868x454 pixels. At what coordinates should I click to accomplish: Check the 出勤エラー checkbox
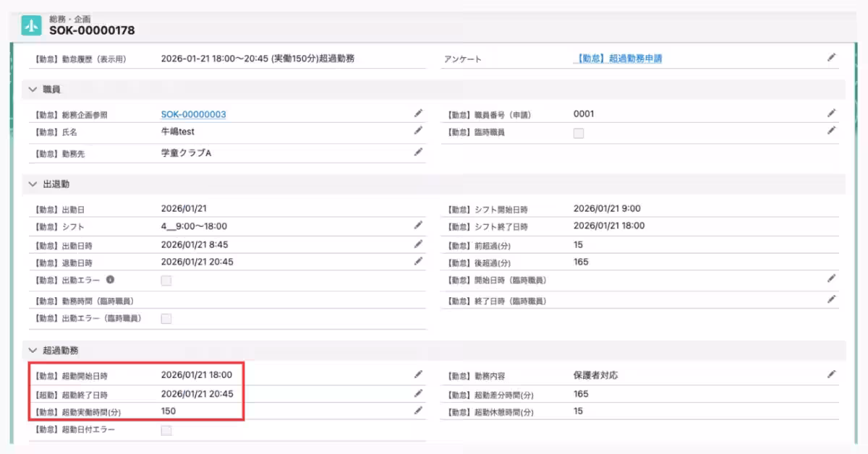pyautogui.click(x=166, y=280)
